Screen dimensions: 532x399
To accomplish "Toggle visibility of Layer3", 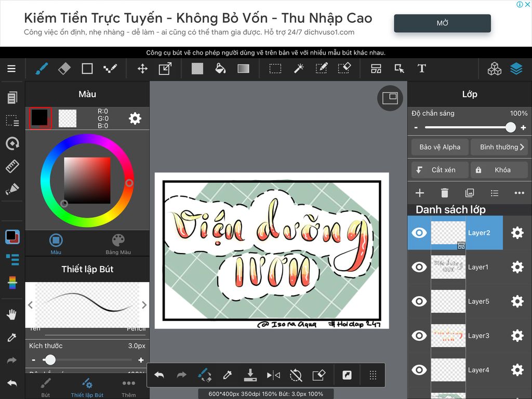I will [419, 336].
